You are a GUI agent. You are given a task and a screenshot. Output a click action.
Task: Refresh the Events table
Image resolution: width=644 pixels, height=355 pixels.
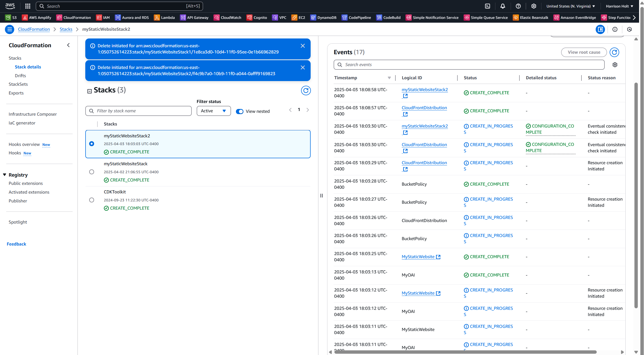point(614,52)
